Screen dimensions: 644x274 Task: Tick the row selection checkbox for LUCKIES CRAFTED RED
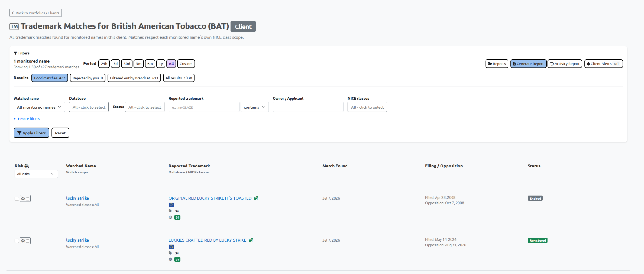(17, 241)
